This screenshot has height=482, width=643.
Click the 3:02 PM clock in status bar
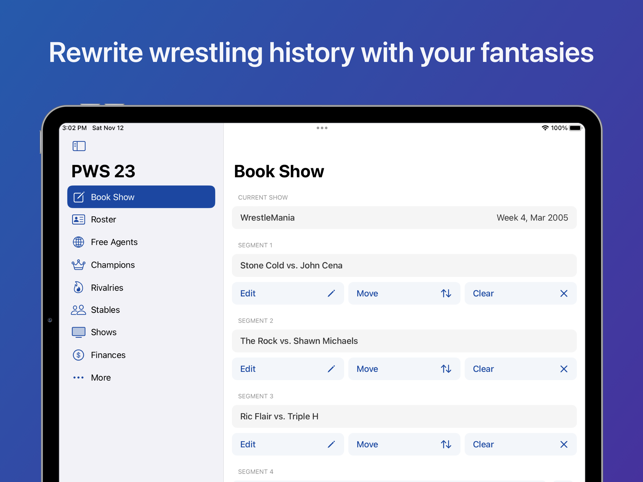pyautogui.click(x=75, y=128)
